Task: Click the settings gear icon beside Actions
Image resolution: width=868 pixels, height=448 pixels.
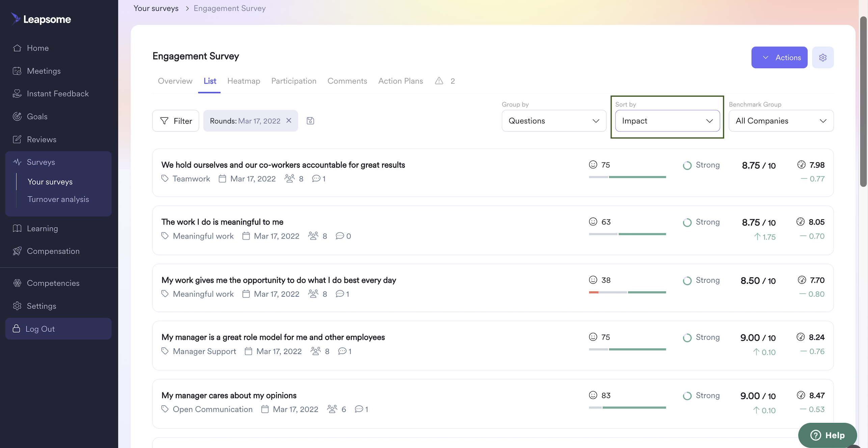Action: (822, 57)
